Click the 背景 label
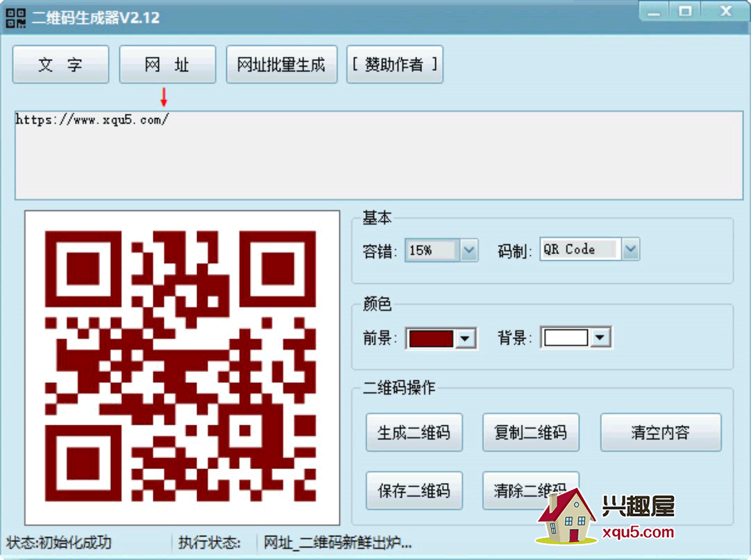Viewport: 751px width, 560px height. 515,338
